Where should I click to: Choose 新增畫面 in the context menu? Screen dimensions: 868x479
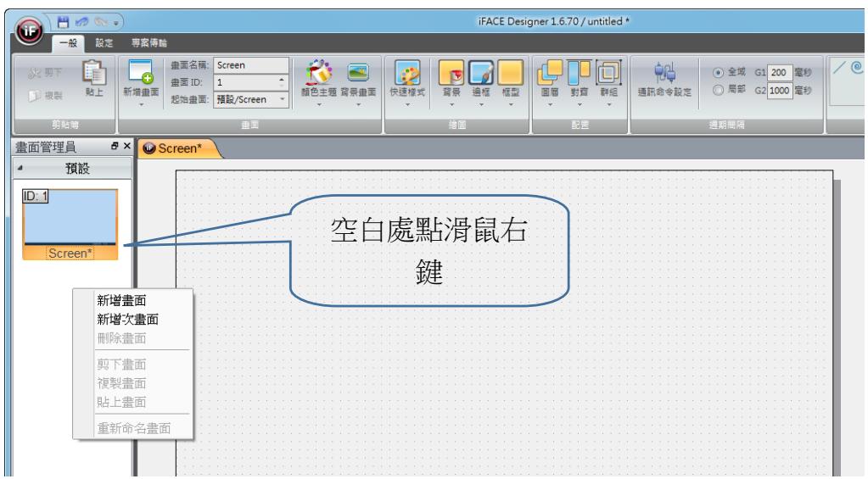122,300
